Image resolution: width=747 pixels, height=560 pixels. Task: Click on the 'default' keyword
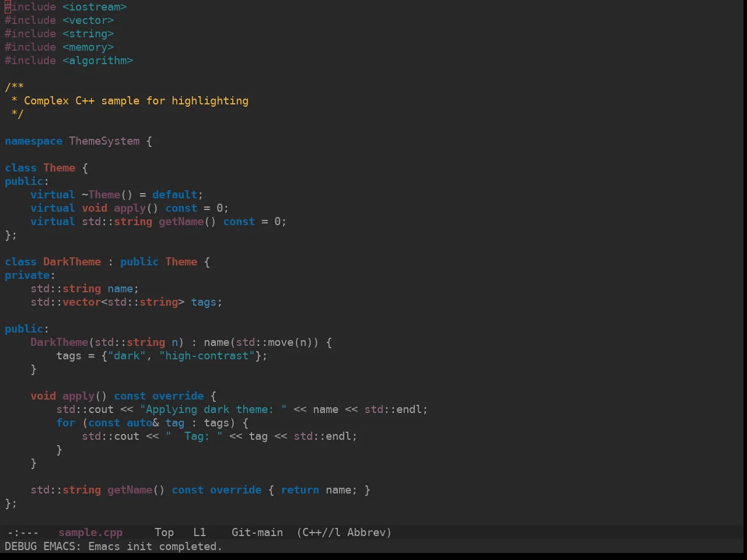[x=174, y=195]
